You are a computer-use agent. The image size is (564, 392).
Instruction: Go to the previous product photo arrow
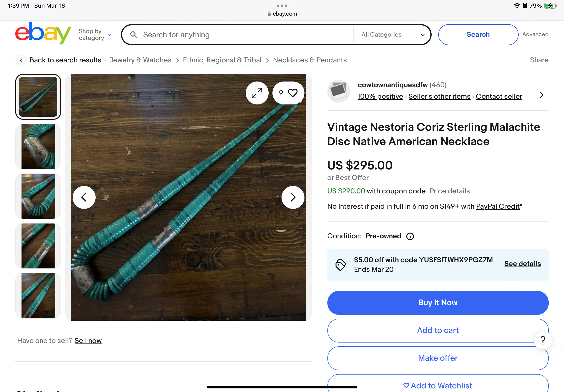coord(84,197)
